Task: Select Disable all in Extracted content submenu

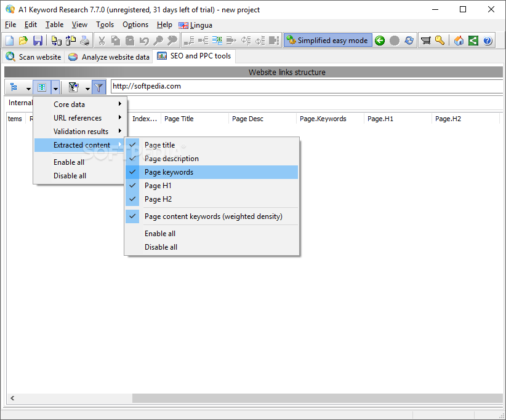Action: [211, 247]
